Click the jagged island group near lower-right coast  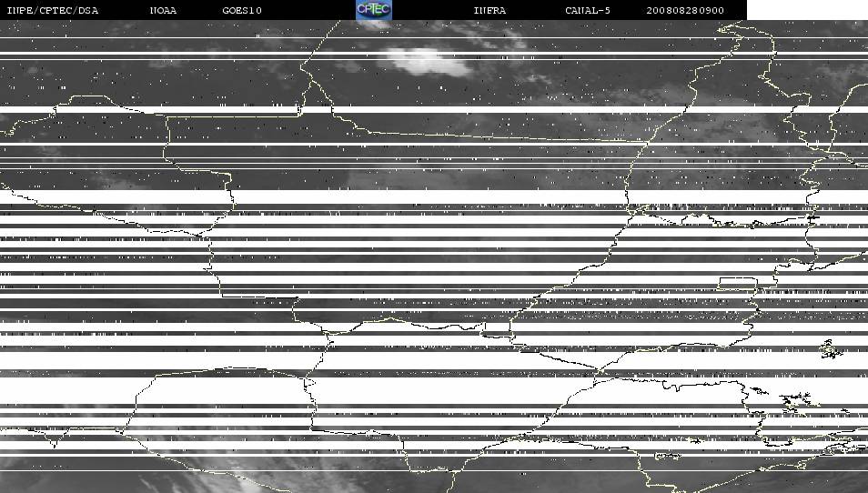coord(795,399)
